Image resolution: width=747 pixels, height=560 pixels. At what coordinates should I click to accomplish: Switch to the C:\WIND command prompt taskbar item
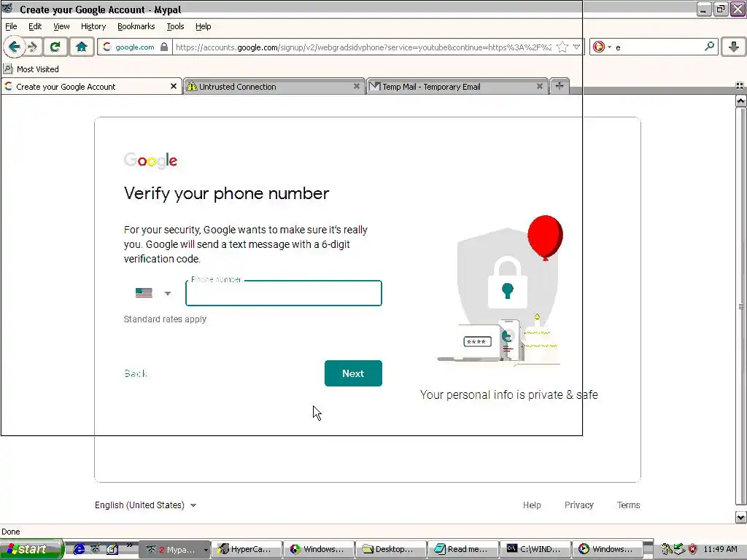(536, 549)
